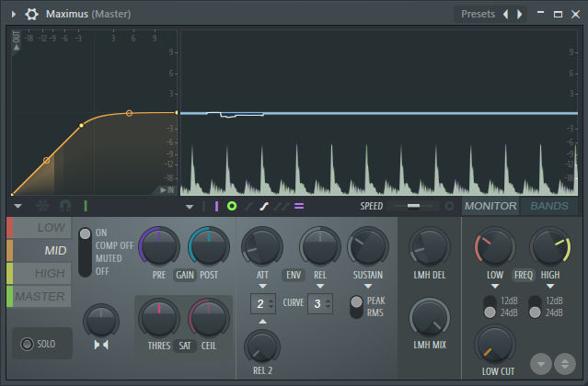Image resolution: width=588 pixels, height=386 pixels.
Task: Click the GAIN label button
Action: 185,275
